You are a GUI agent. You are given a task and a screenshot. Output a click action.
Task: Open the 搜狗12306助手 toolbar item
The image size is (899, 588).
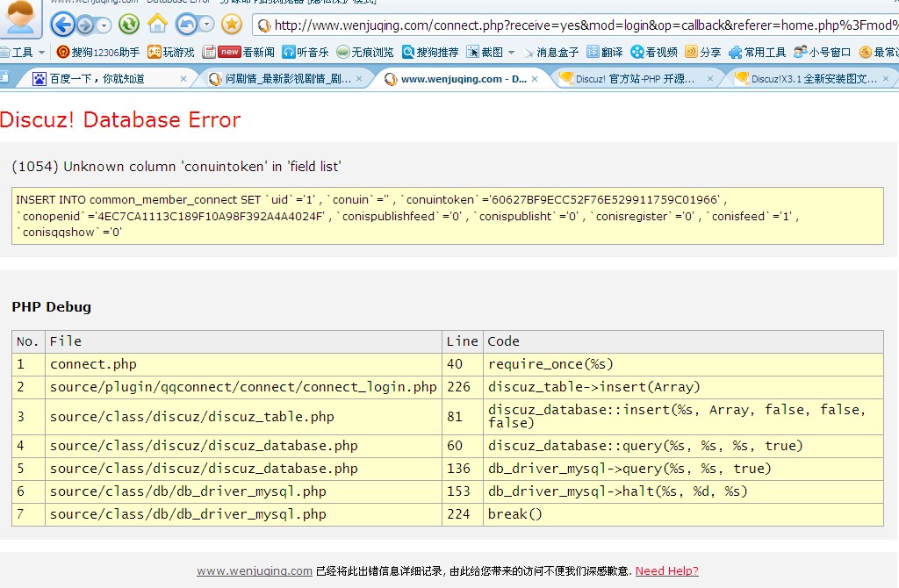tap(97, 53)
